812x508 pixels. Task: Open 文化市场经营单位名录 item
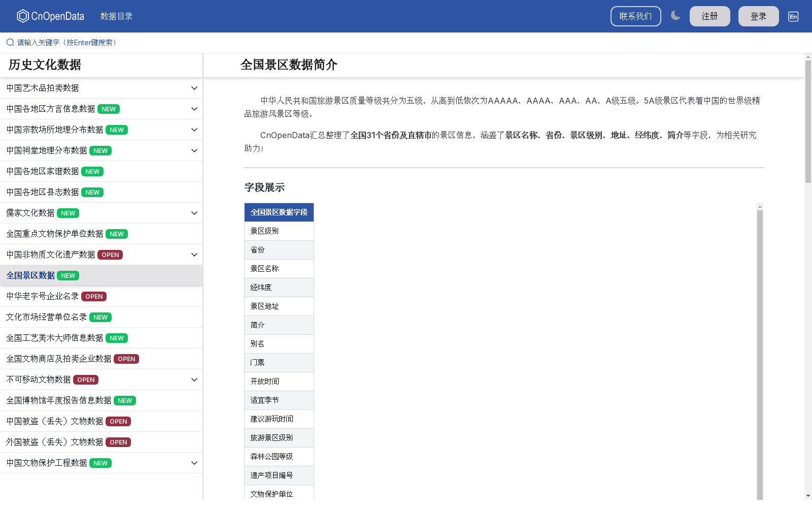coord(101,317)
